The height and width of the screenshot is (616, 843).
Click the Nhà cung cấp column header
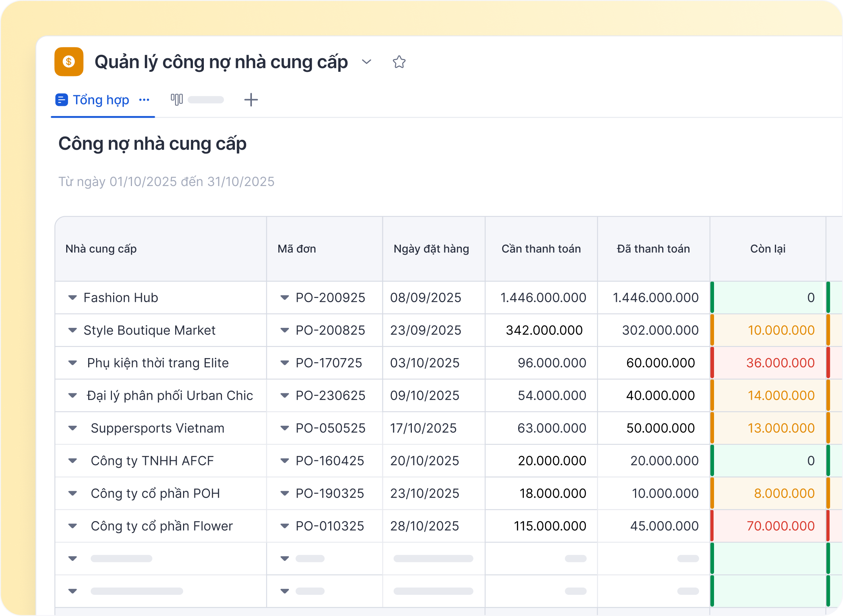101,249
